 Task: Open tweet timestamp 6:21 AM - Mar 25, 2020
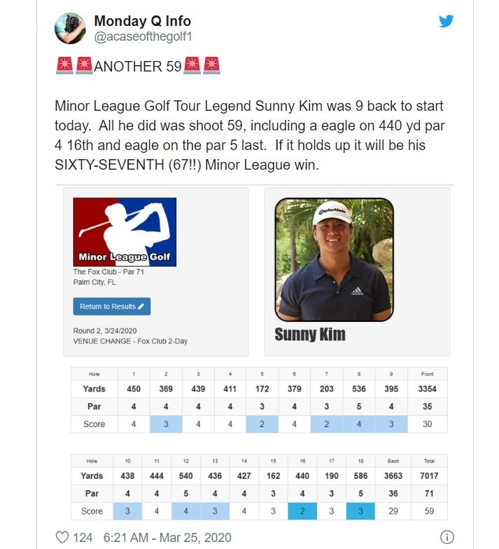(x=167, y=537)
